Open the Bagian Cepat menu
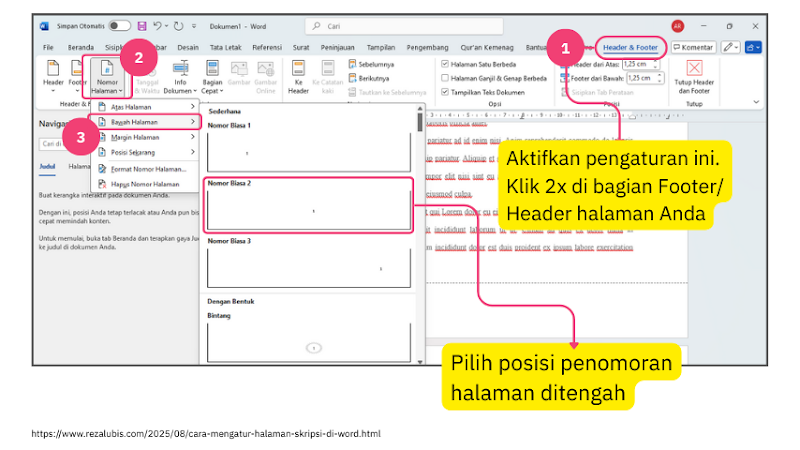The width and height of the screenshot is (800, 450). pos(212,78)
